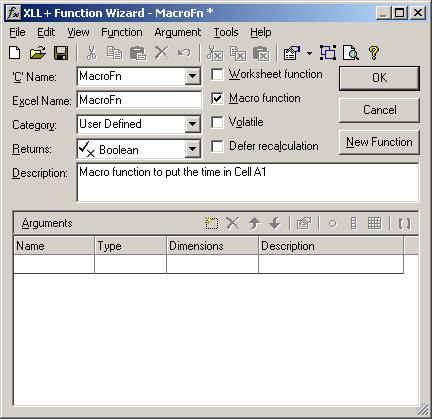Click the yellow question mark help icon

pos(374,53)
